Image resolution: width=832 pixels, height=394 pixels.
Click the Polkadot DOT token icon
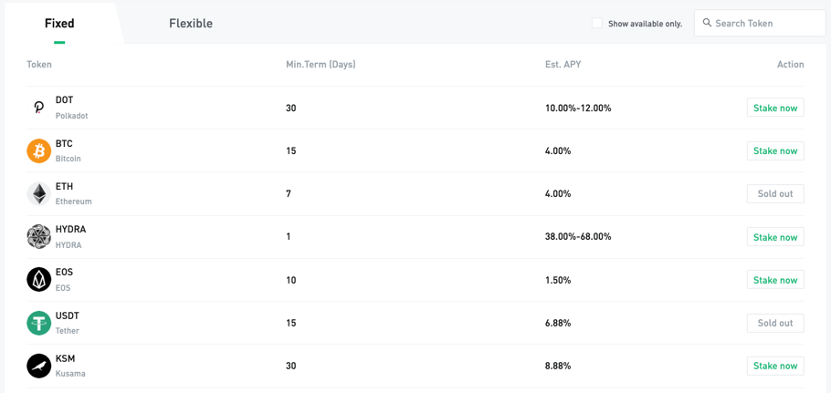tap(39, 108)
